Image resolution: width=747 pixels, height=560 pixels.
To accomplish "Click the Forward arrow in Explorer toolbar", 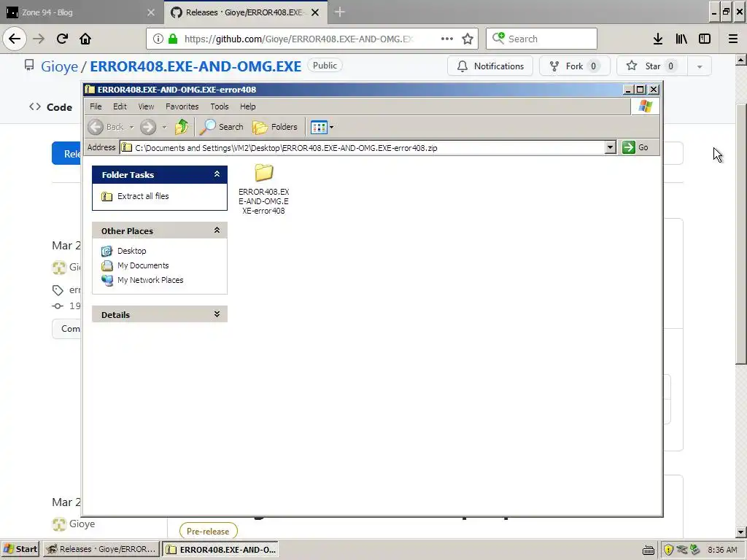I will (148, 127).
